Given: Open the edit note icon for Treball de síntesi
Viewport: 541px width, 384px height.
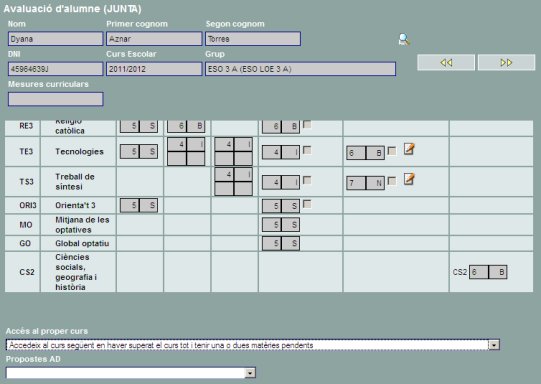Looking at the screenshot, I should click(409, 179).
